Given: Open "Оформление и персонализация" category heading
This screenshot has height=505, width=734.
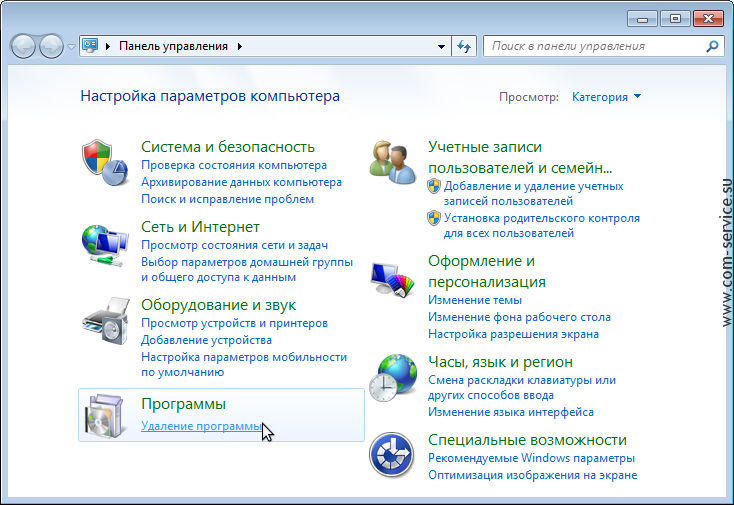Looking at the screenshot, I should 487,271.
